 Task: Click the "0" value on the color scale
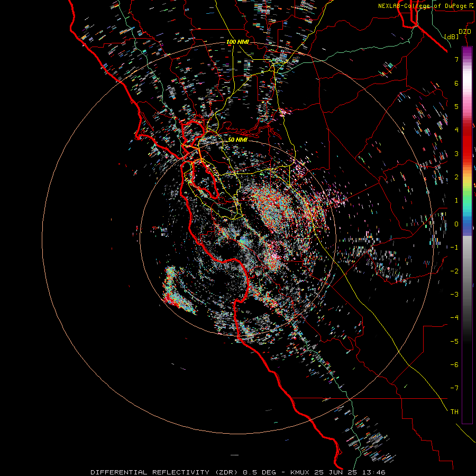tap(456, 224)
